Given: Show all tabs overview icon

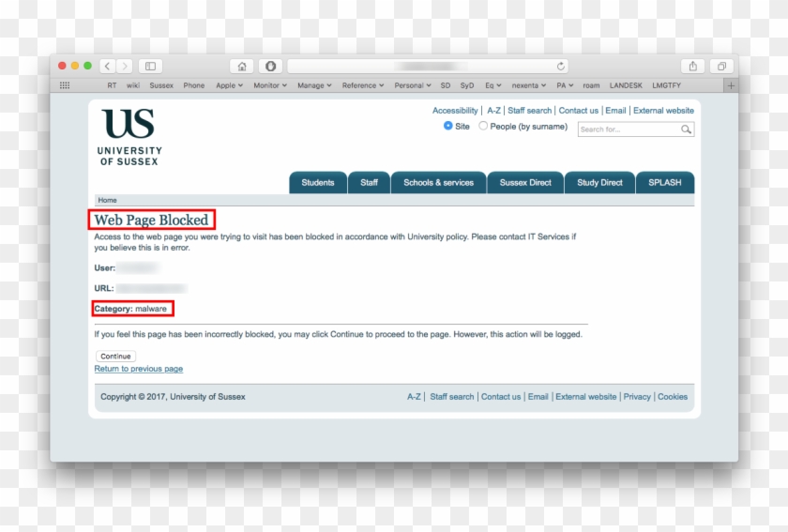Looking at the screenshot, I should click(721, 66).
